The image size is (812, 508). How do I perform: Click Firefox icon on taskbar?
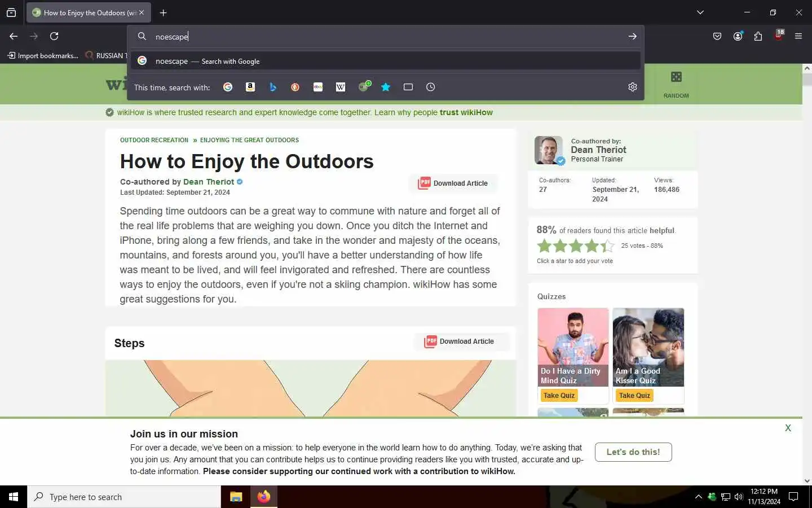click(263, 497)
